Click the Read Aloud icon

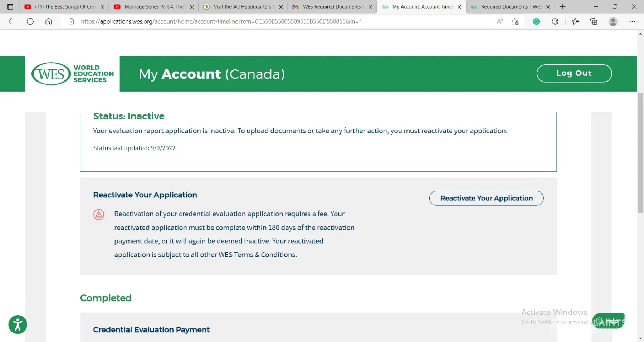tap(500, 21)
